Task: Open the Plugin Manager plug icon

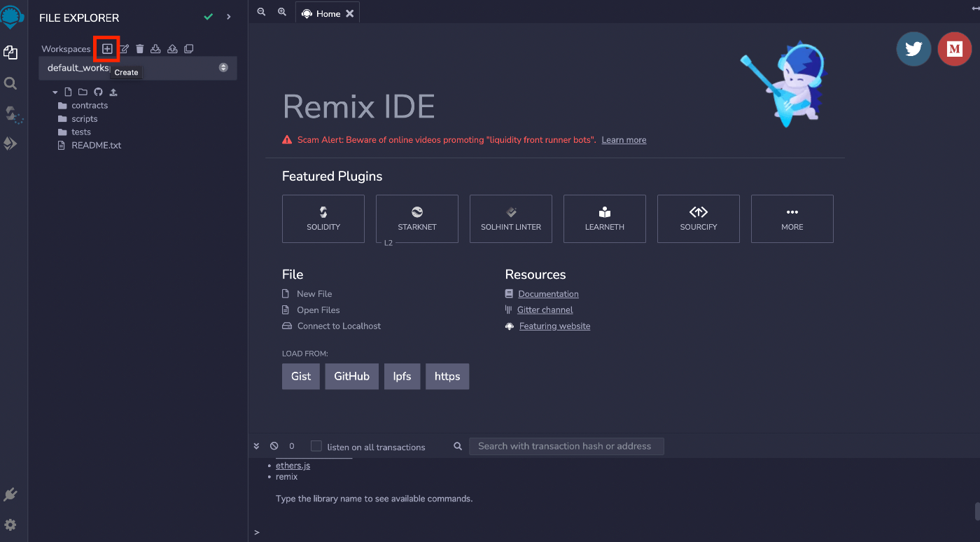Action: point(10,495)
